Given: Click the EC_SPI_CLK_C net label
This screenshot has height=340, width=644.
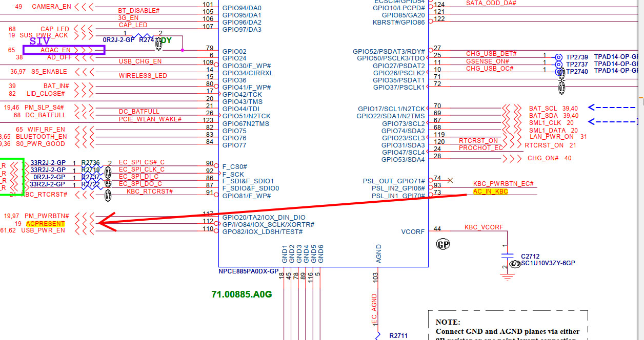Looking at the screenshot, I should click(142, 169).
